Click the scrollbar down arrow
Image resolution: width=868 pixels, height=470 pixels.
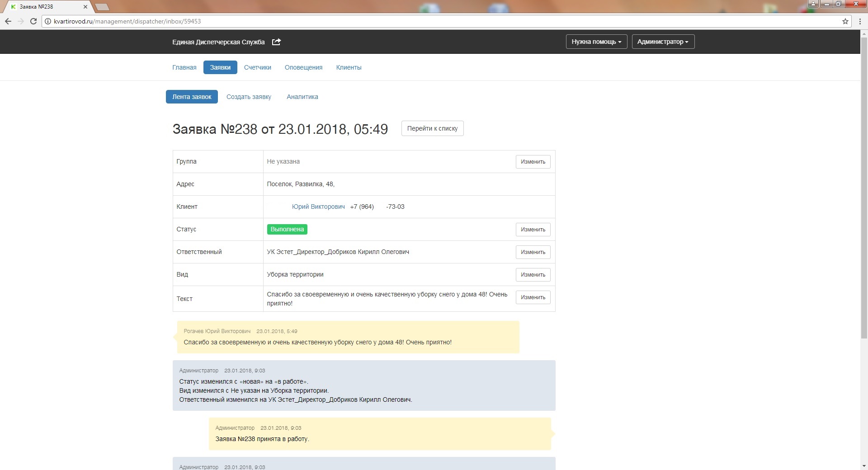(864, 466)
